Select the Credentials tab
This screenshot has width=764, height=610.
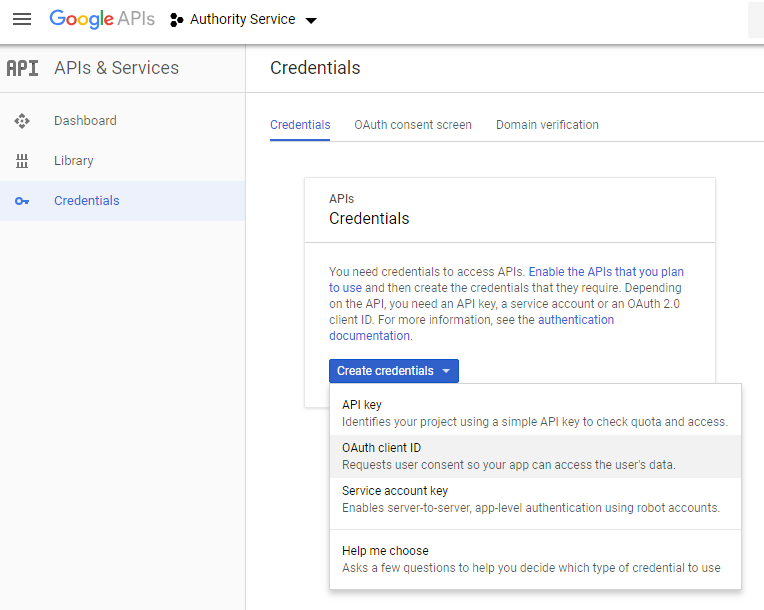click(x=300, y=125)
